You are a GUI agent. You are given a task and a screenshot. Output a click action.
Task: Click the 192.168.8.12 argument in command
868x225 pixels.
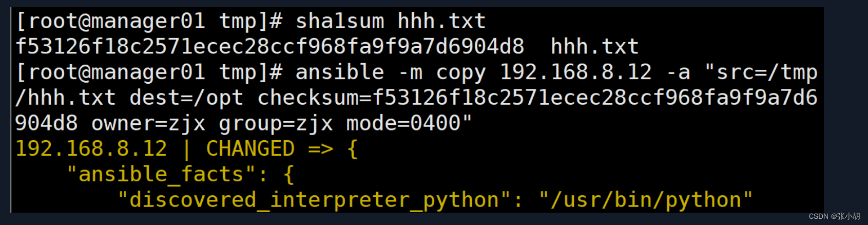tap(575, 72)
